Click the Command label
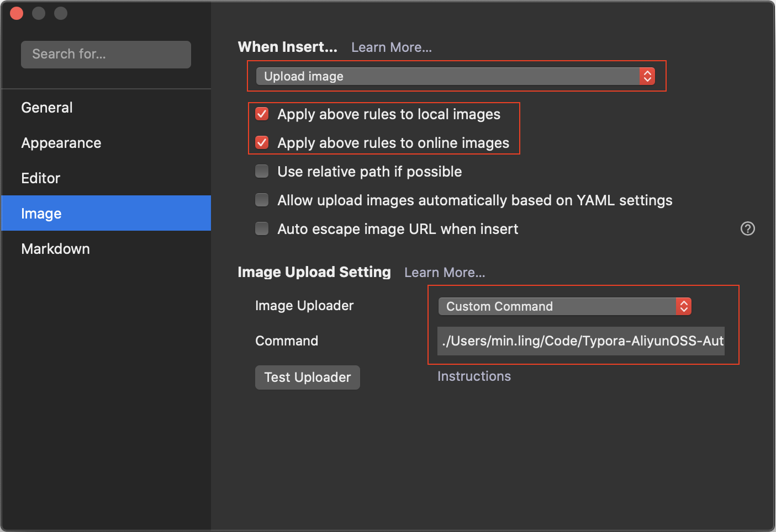776x532 pixels. pyautogui.click(x=287, y=341)
